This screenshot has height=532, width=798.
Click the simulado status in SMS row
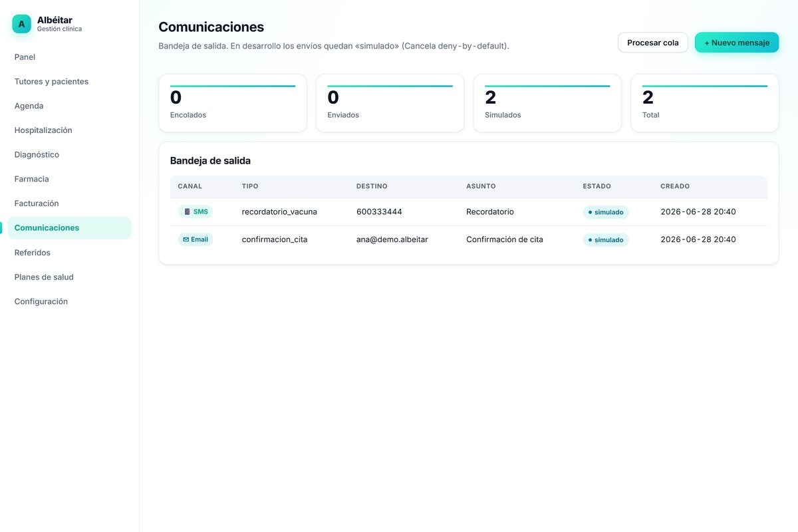606,212
